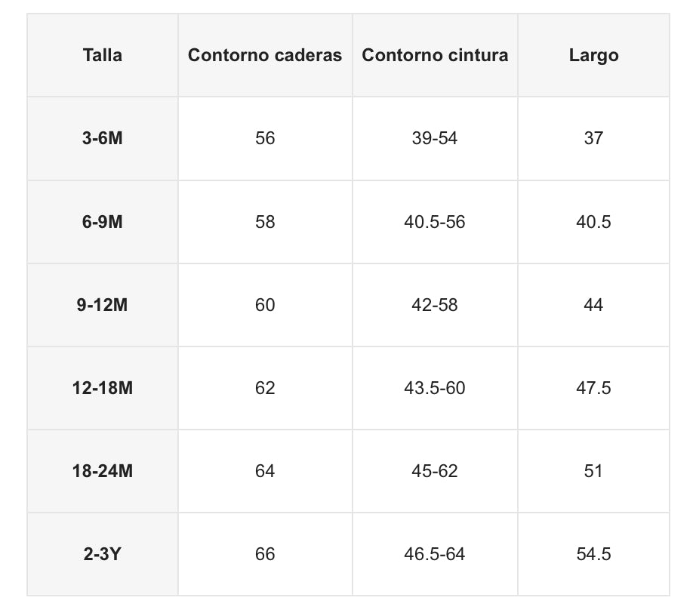Image resolution: width=696 pixels, height=616 pixels.
Task: Select the 46.5-64 waist range cell
Action: 435,554
